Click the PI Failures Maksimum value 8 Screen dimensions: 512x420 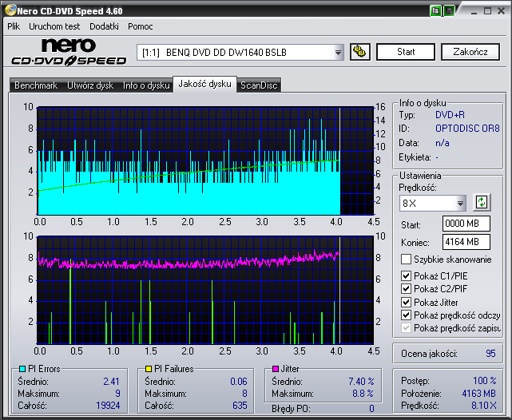click(x=244, y=394)
